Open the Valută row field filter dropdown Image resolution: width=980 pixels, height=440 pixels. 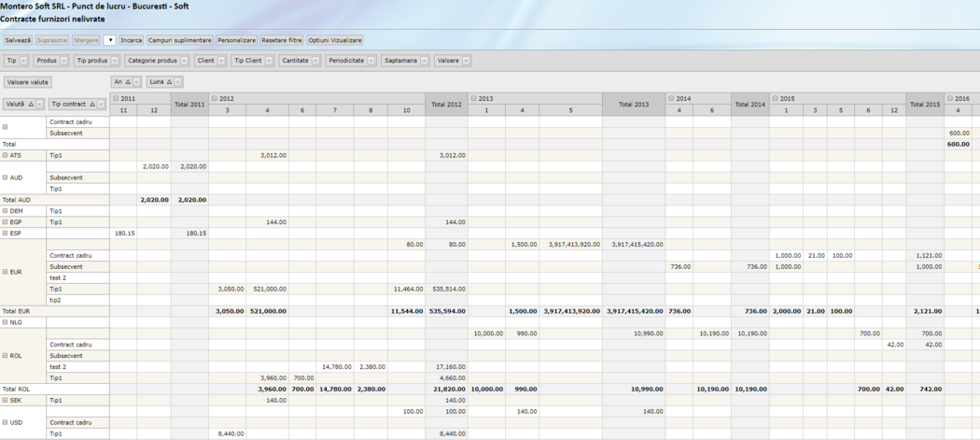click(39, 105)
